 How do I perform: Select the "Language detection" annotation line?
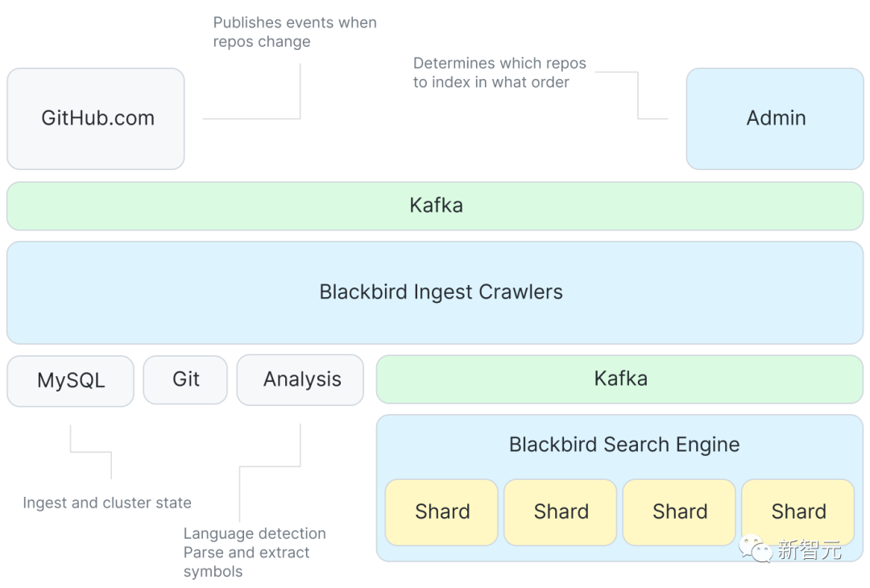coord(255,533)
